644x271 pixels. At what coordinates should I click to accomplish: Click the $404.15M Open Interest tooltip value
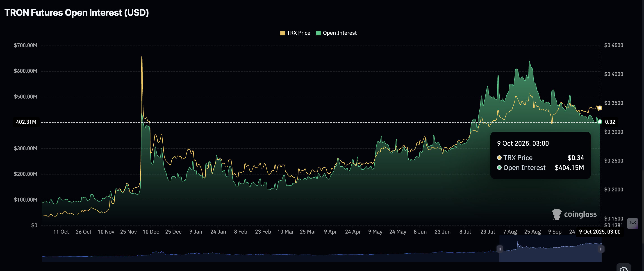point(569,168)
